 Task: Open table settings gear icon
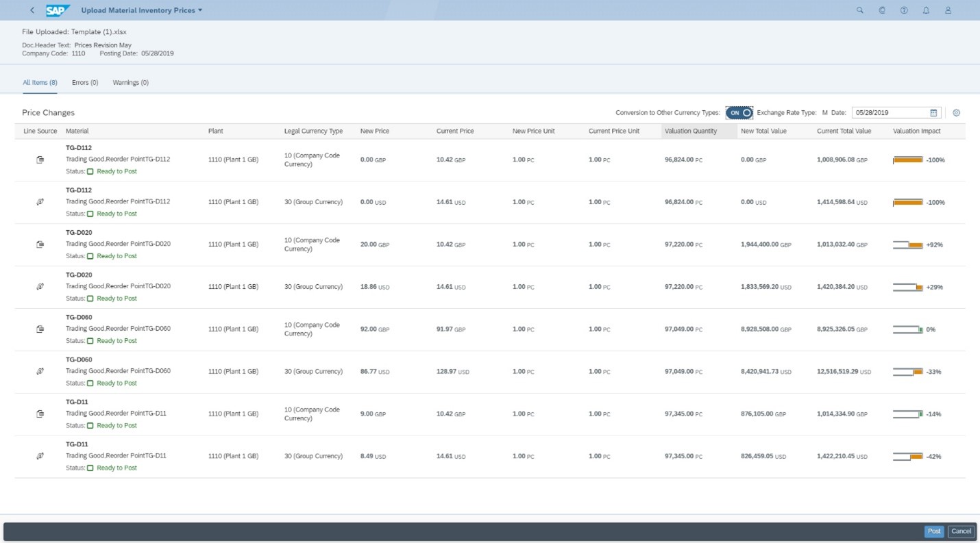tap(957, 113)
